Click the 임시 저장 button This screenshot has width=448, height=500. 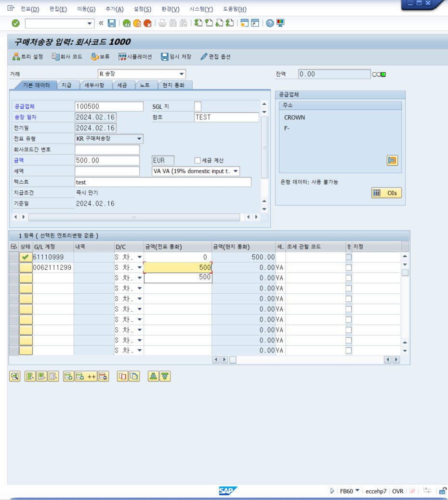coord(176,57)
